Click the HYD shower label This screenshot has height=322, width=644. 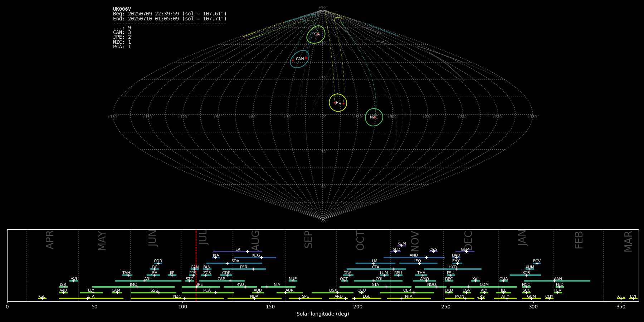tap(453, 267)
